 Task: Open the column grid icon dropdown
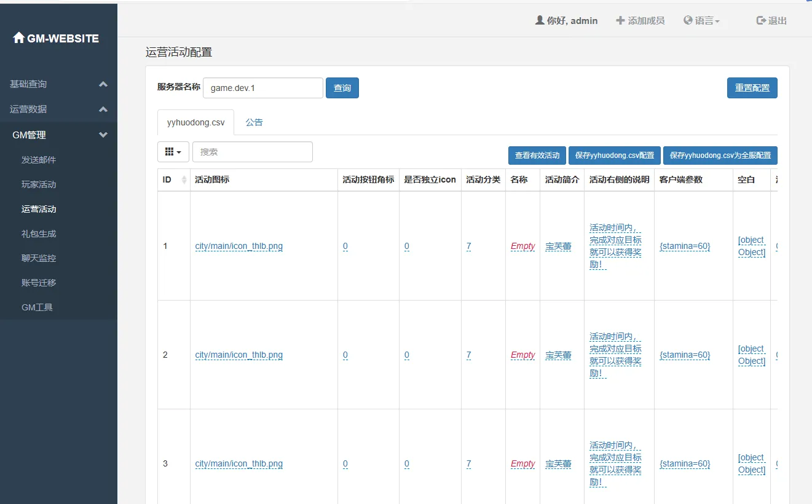click(173, 152)
